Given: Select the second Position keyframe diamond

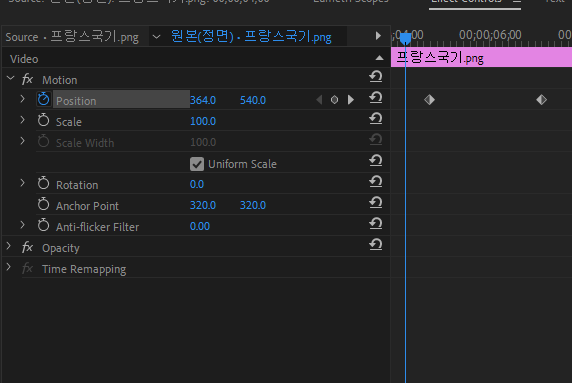Looking at the screenshot, I should pyautogui.click(x=541, y=100).
